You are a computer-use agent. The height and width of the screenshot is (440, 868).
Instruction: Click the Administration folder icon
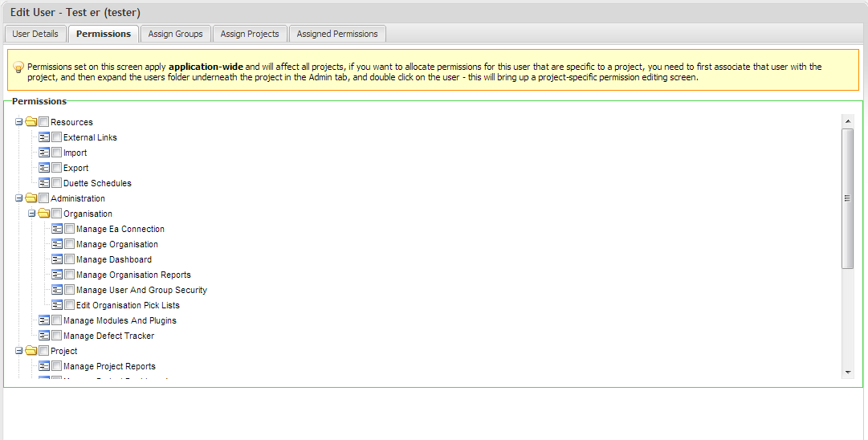pos(31,198)
